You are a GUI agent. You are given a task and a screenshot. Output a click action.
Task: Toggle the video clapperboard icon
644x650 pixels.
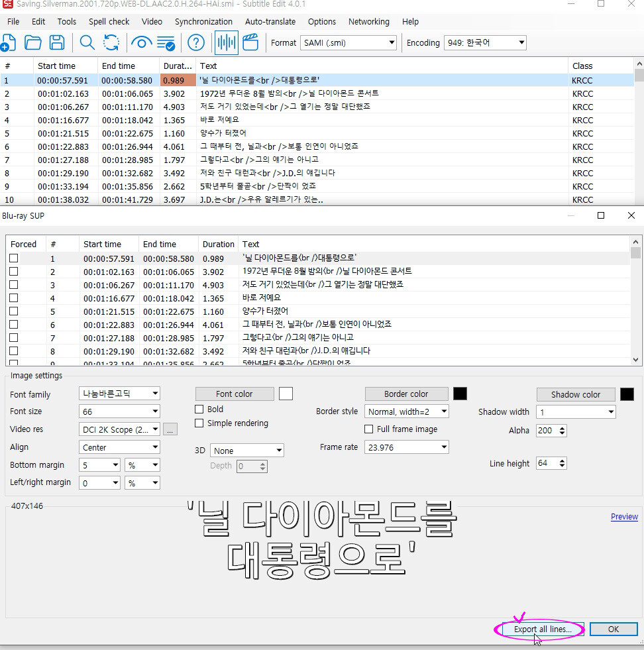[x=250, y=43]
